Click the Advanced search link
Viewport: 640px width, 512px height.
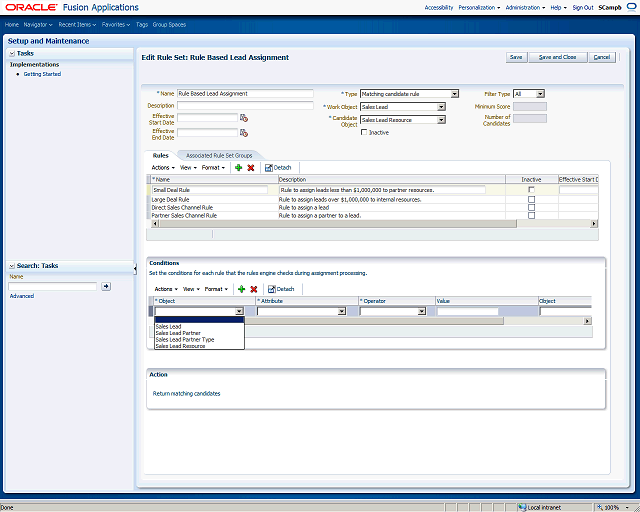click(x=22, y=296)
